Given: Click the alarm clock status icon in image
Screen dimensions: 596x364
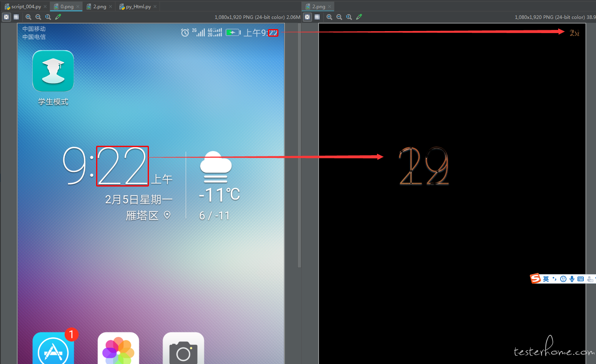Looking at the screenshot, I should (x=185, y=33).
